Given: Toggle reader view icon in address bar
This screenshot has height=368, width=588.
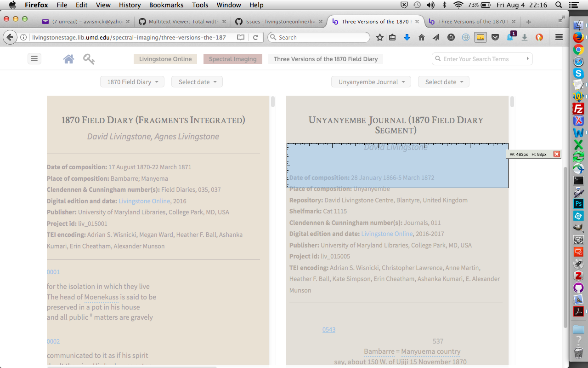Looking at the screenshot, I should click(x=241, y=37).
